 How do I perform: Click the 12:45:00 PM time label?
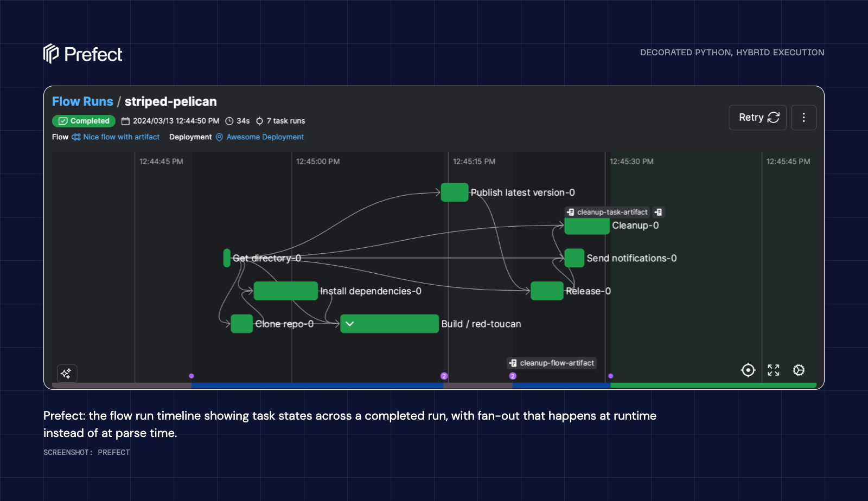318,162
